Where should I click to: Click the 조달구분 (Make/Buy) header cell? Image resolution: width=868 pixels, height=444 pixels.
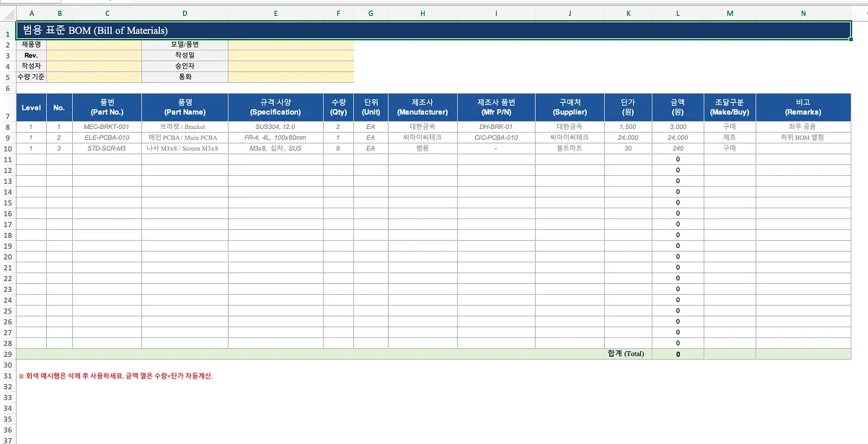[730, 107]
